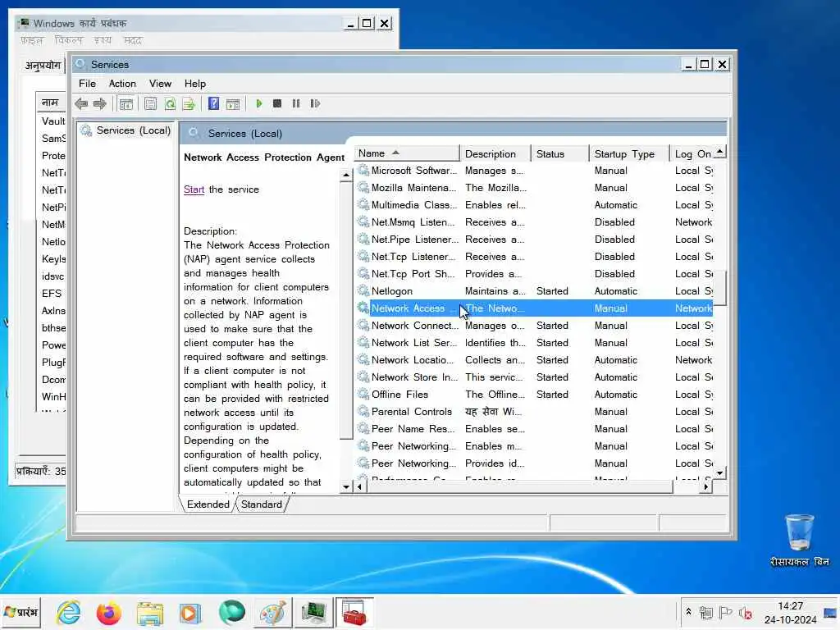Launch Firefox from taskbar
Image resolution: width=840 pixels, height=630 pixels.
[109, 612]
